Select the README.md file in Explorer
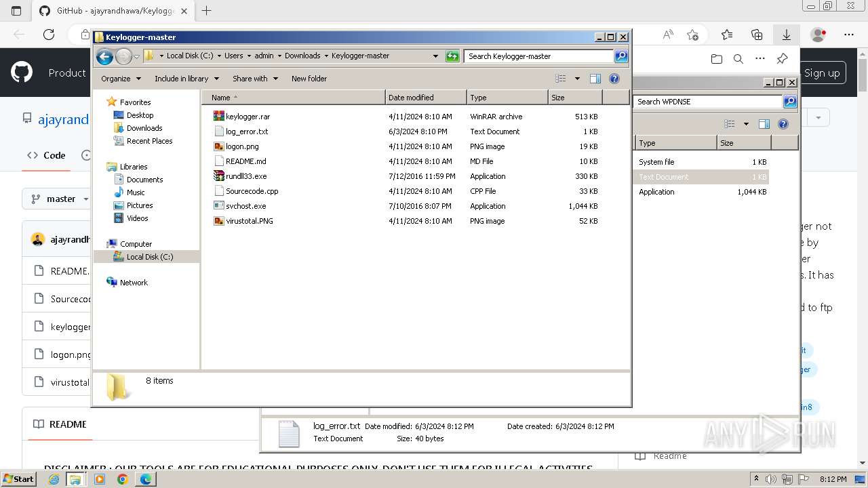 click(x=245, y=161)
